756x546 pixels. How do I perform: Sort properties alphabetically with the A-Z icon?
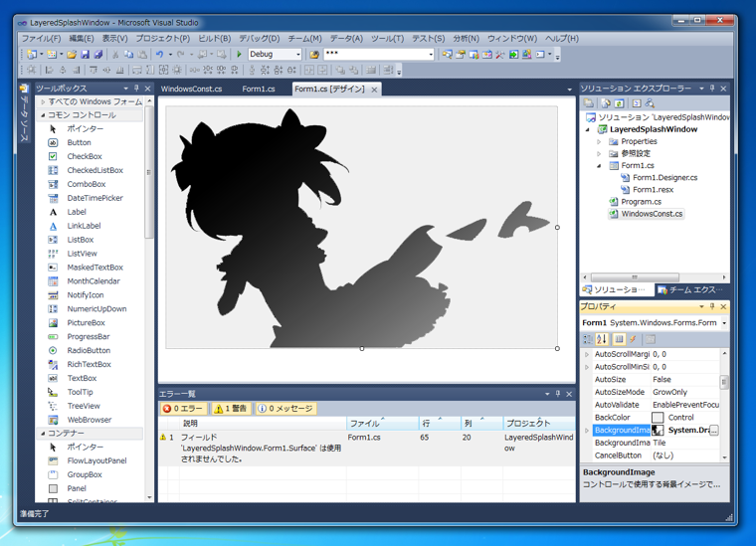[602, 339]
